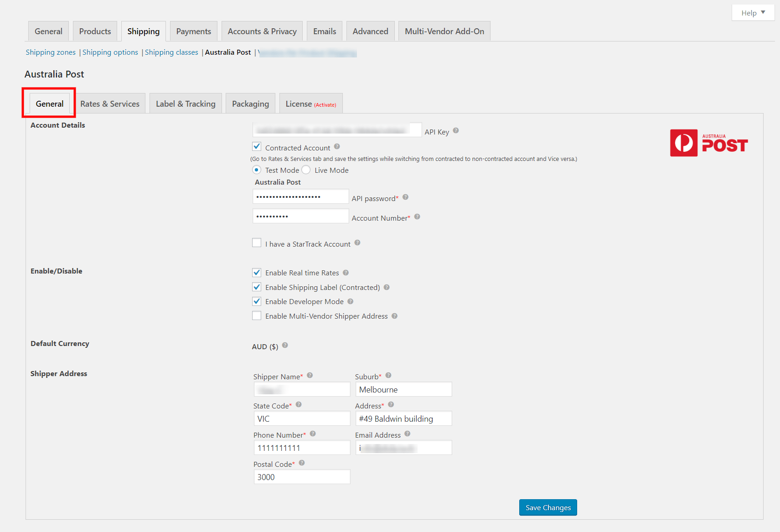
Task: Click help icon next to Enable Real time Rates
Action: pyautogui.click(x=346, y=272)
